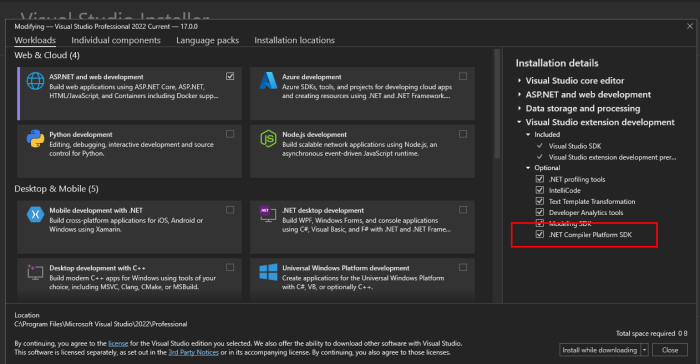Open the Language packs tab
This screenshot has height=364, width=700.
(x=208, y=40)
